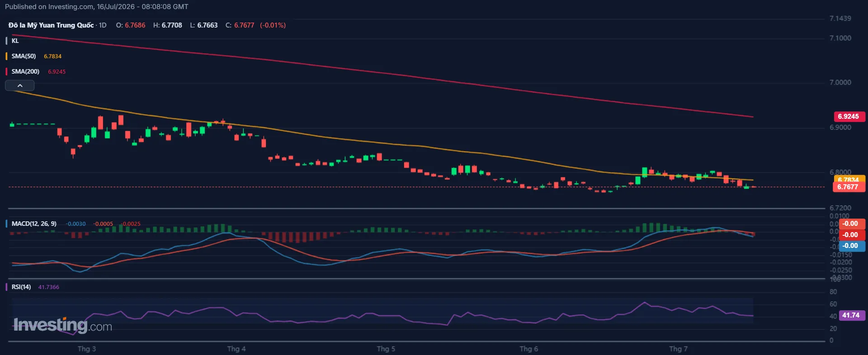Click the separator between price and MACD panes

pyautogui.click(x=416, y=208)
